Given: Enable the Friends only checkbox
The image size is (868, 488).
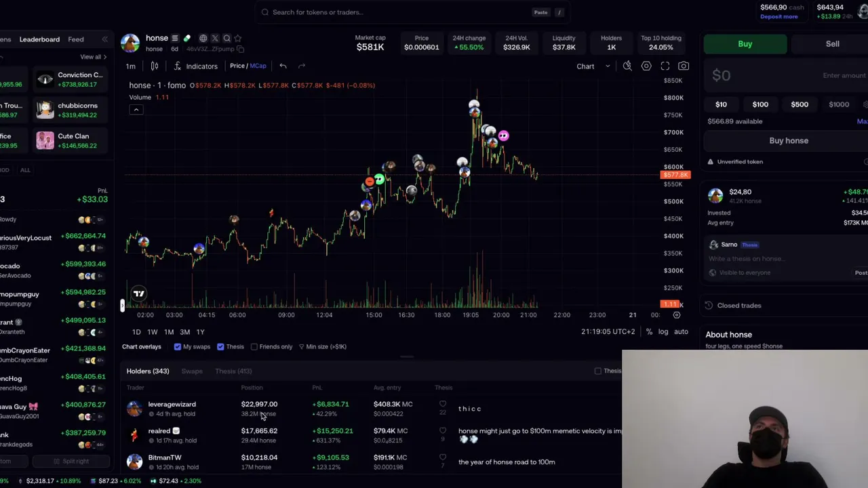Looking at the screenshot, I should pyautogui.click(x=254, y=346).
